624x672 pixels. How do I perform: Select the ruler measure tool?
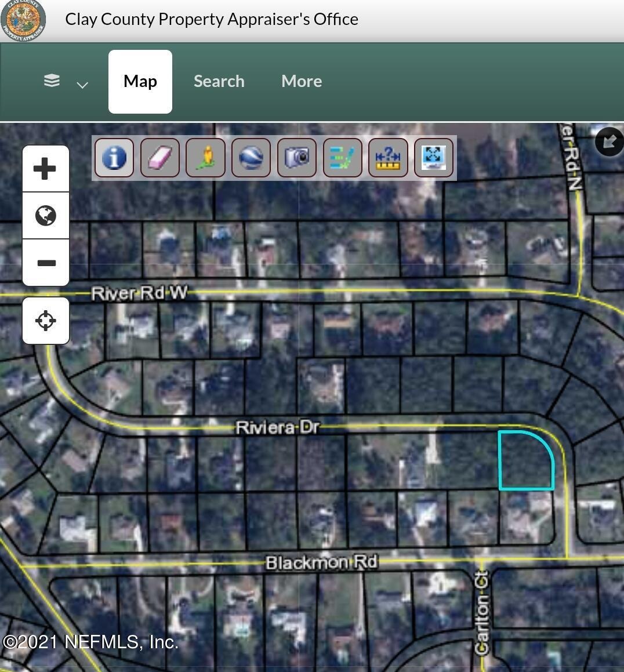coord(388,158)
